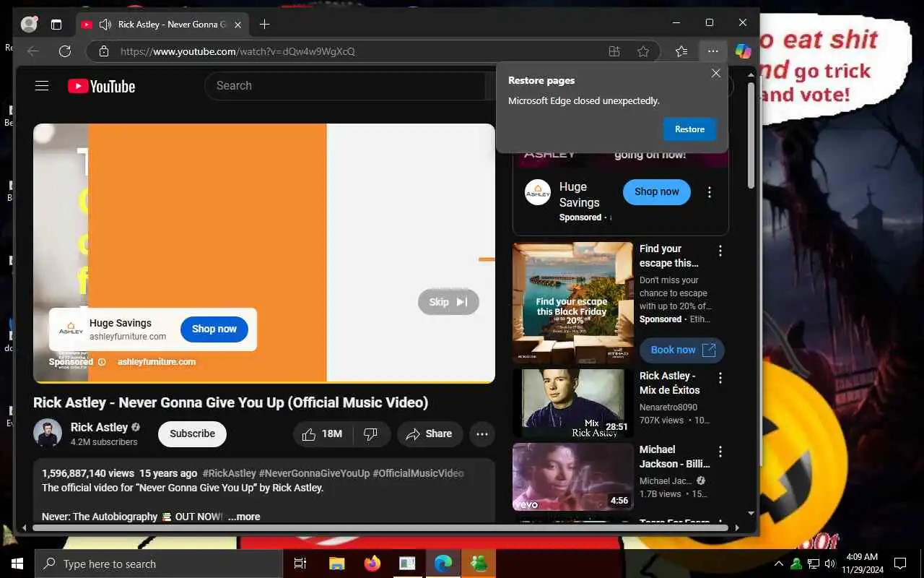Open File Explorer from taskbar
The height and width of the screenshot is (578, 924).
(336, 564)
